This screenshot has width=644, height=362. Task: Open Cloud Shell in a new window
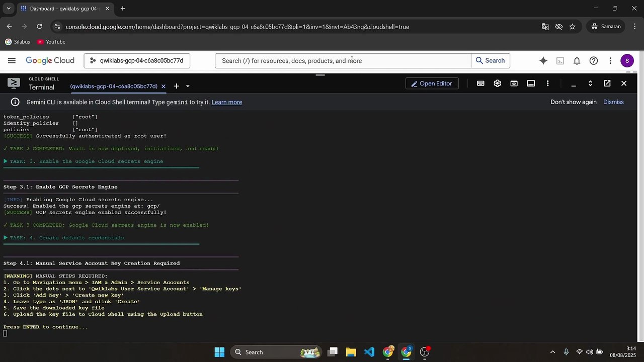(x=607, y=83)
